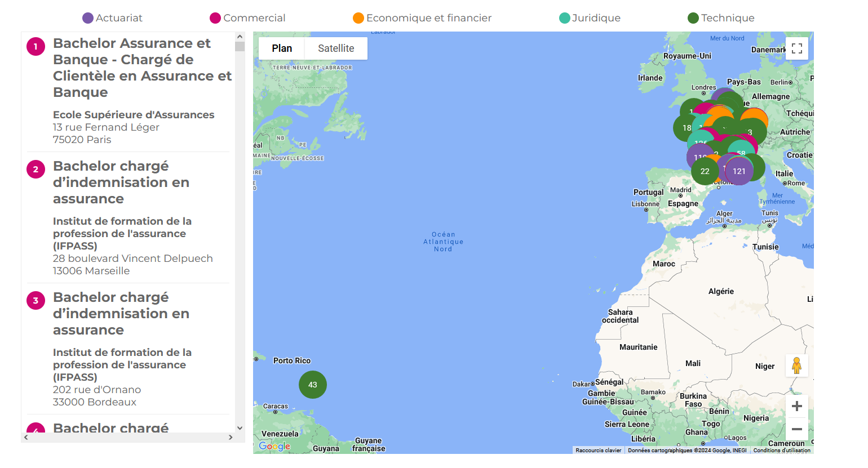Open the purple cluster marker labeled 121
Screen dimensions: 868x468
(x=739, y=171)
